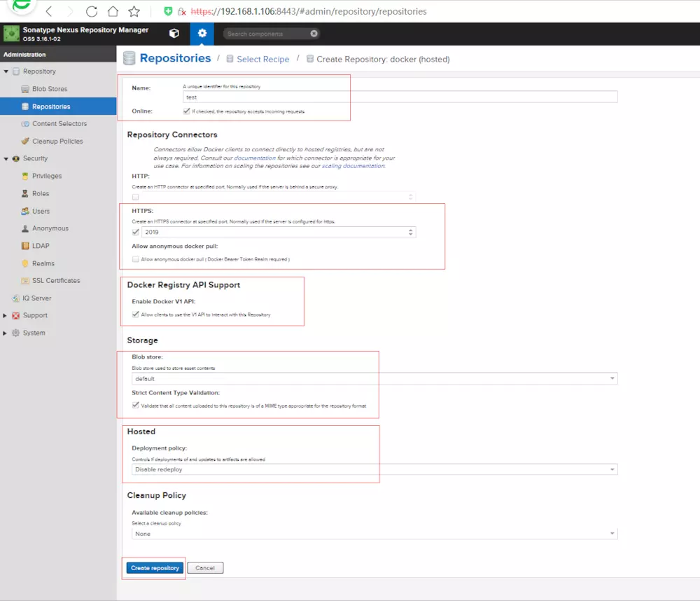The height and width of the screenshot is (601, 700).
Task: Click the SSL Certificates icon
Action: [25, 281]
